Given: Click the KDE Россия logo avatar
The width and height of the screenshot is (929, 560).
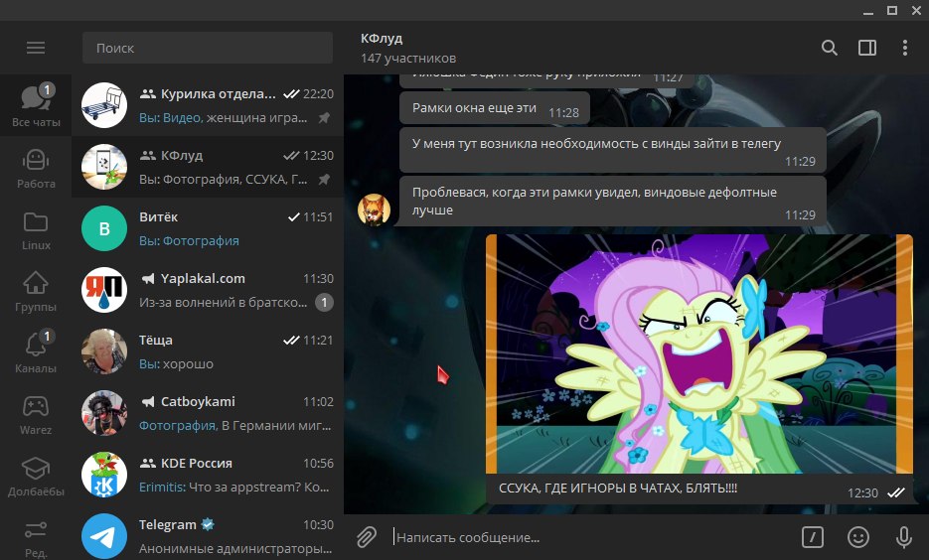Looking at the screenshot, I should pos(104,475).
